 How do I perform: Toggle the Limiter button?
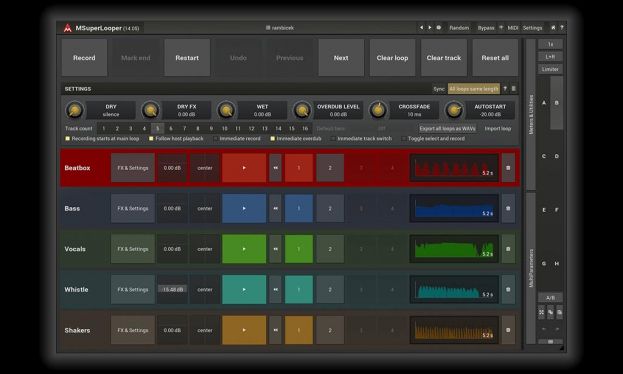550,69
